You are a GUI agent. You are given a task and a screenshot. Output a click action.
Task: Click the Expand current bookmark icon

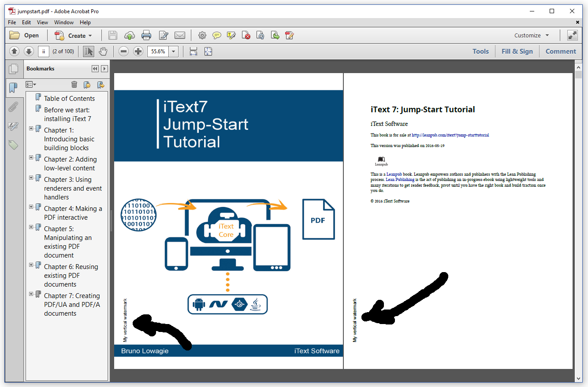pyautogui.click(x=101, y=85)
